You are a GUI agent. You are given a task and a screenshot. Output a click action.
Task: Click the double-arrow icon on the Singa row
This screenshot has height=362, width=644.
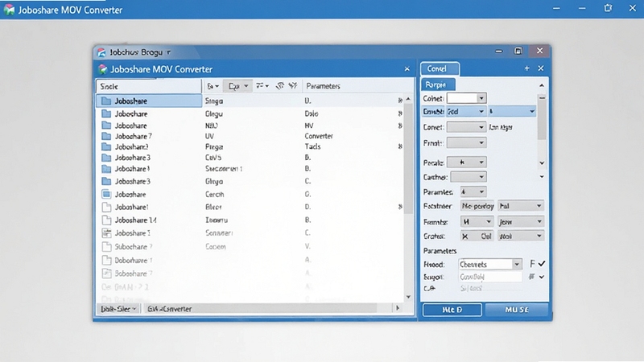point(400,101)
